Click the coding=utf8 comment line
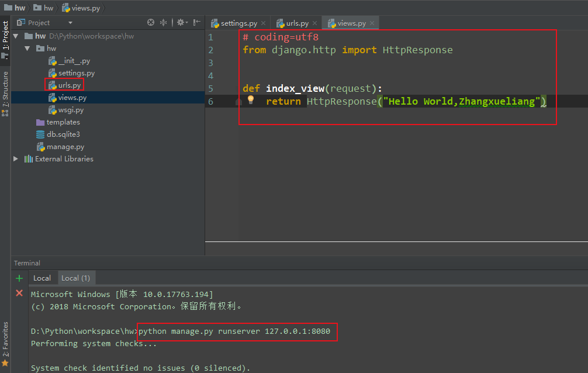 click(x=281, y=37)
